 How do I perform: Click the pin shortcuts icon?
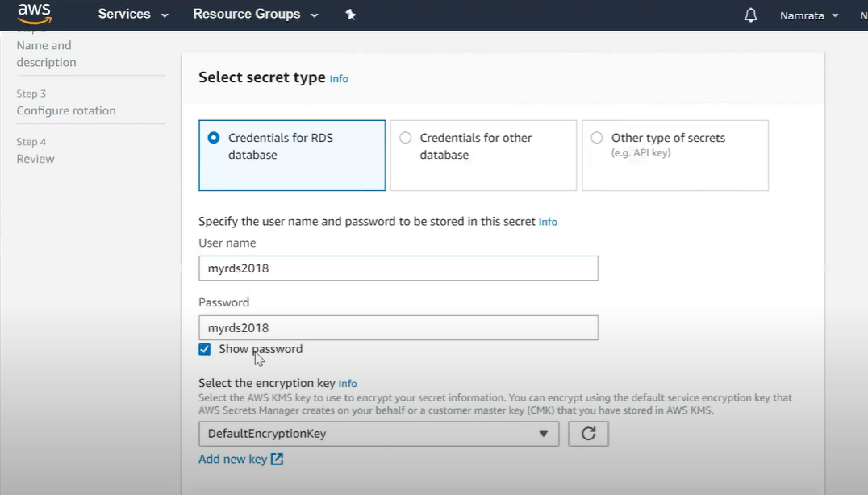coord(350,15)
